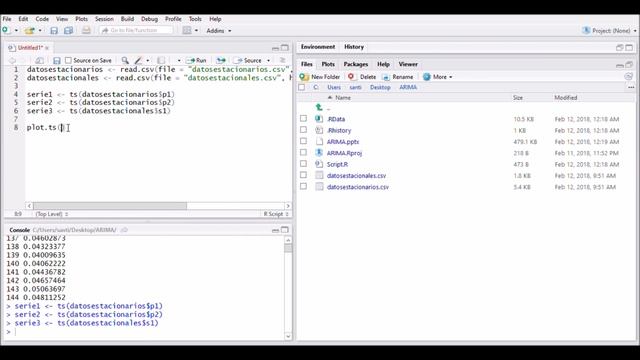
Task: Switch to the History tab
Action: coord(354,47)
